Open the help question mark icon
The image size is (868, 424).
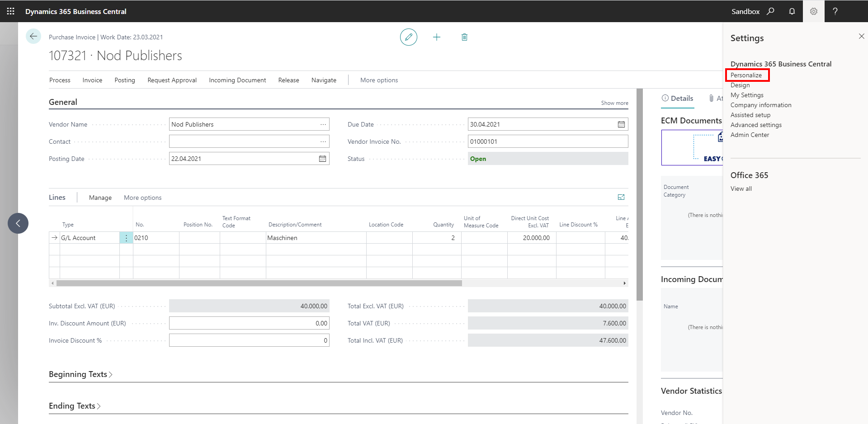(835, 11)
